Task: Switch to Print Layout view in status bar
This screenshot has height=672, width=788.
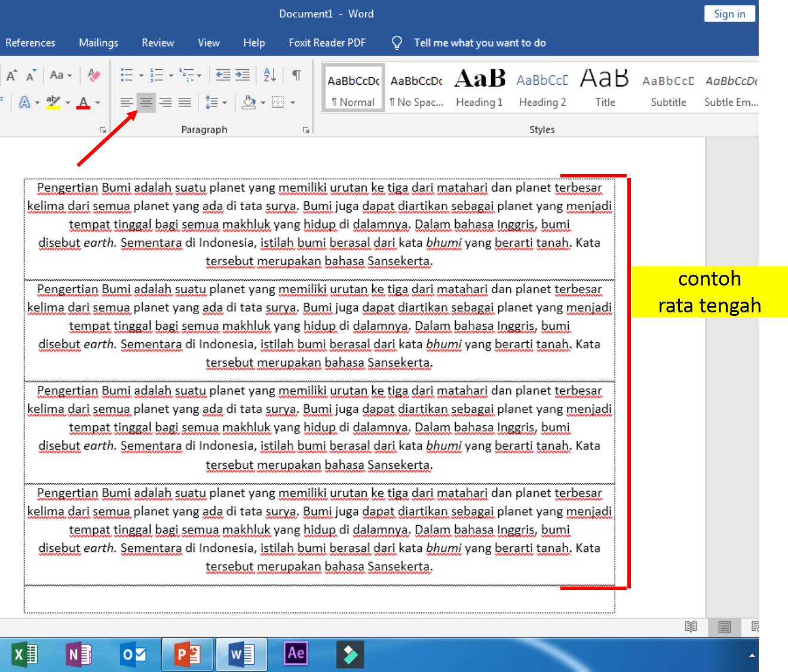Action: coord(724,627)
